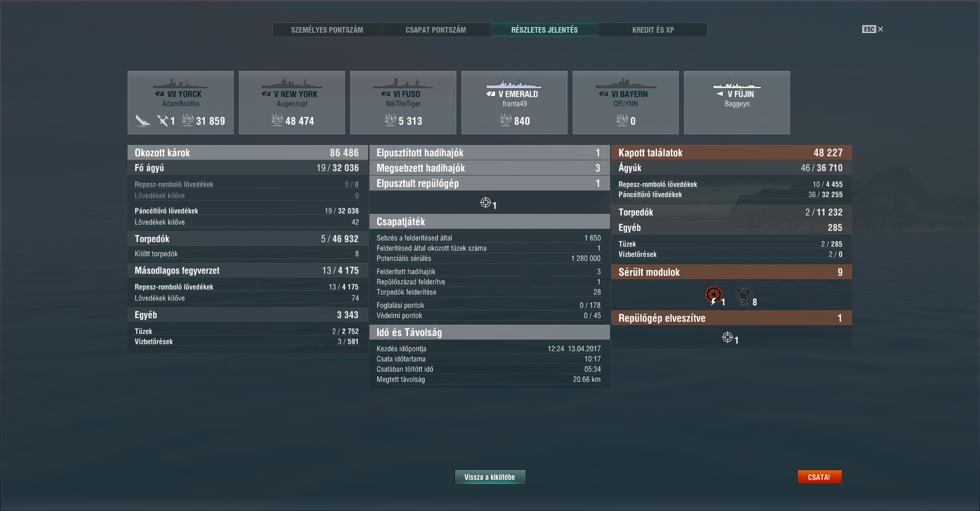Click Védelmi pontok row
This screenshot has height=511, width=980.
tap(488, 316)
